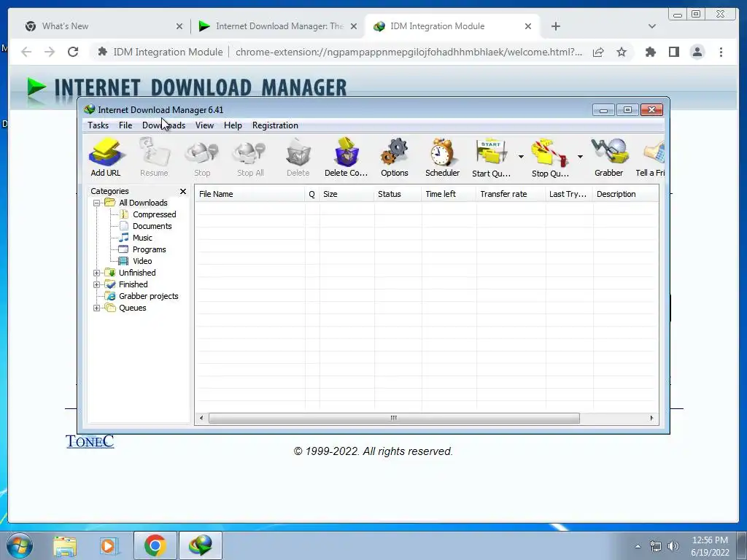
Task: Open the Stop Queue dropdown arrow
Action: point(580,157)
